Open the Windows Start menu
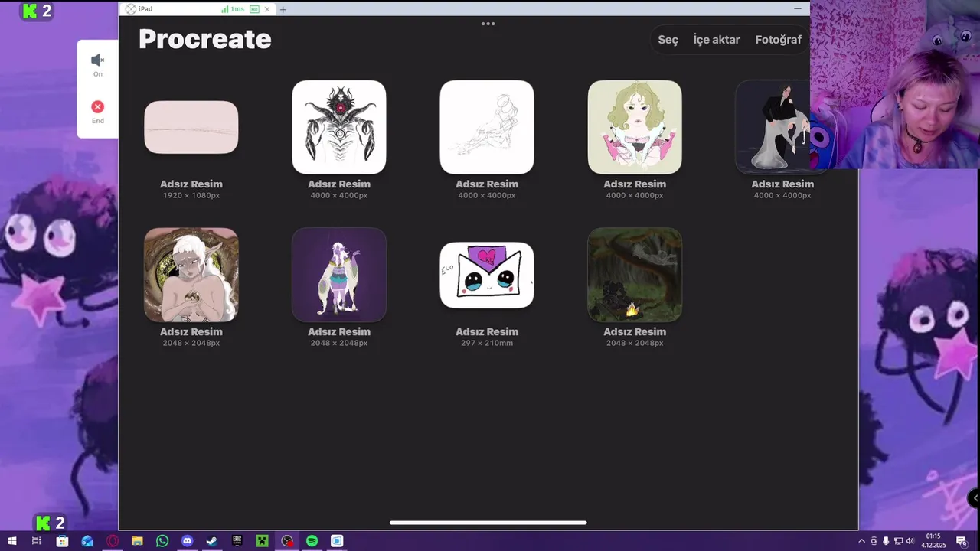 click(x=11, y=541)
